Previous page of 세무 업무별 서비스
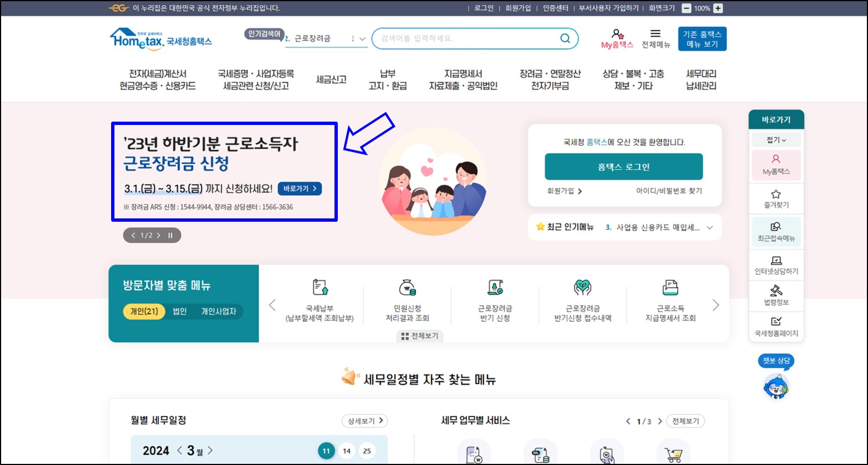The image size is (868, 465). coord(628,421)
